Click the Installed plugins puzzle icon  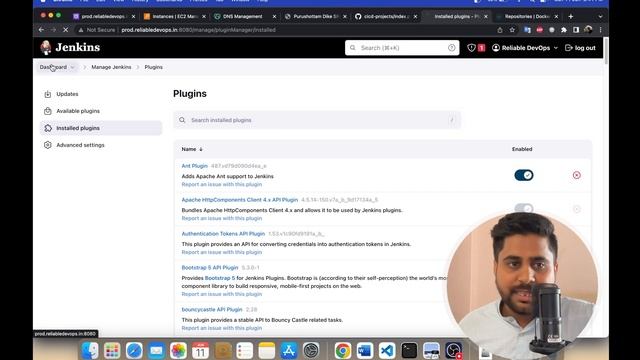point(48,128)
